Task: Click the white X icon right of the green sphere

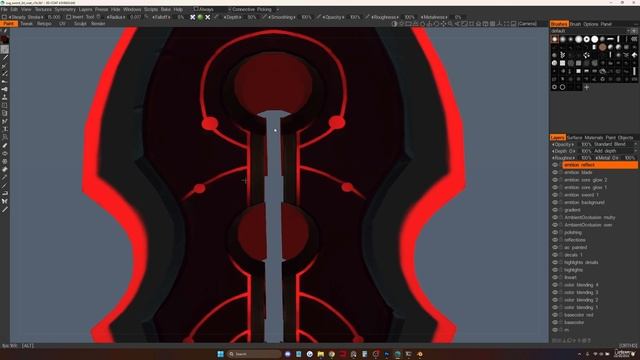Action: [x=207, y=17]
